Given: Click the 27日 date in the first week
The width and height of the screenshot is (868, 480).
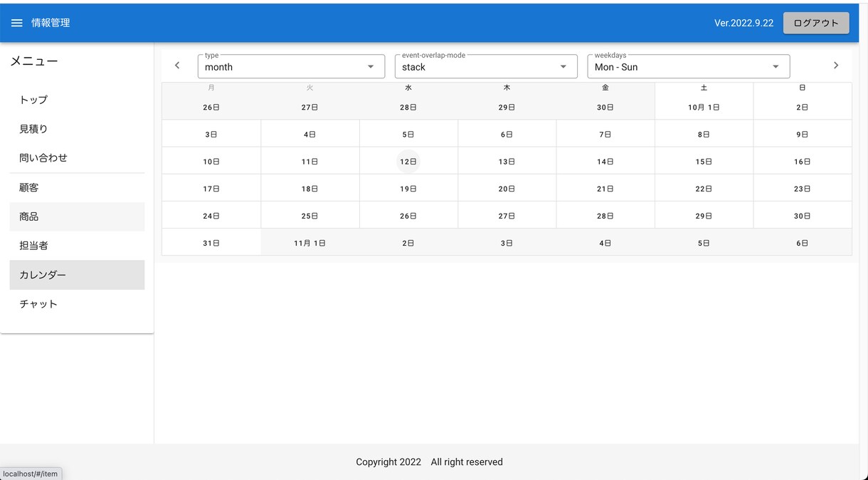Looking at the screenshot, I should point(309,108).
